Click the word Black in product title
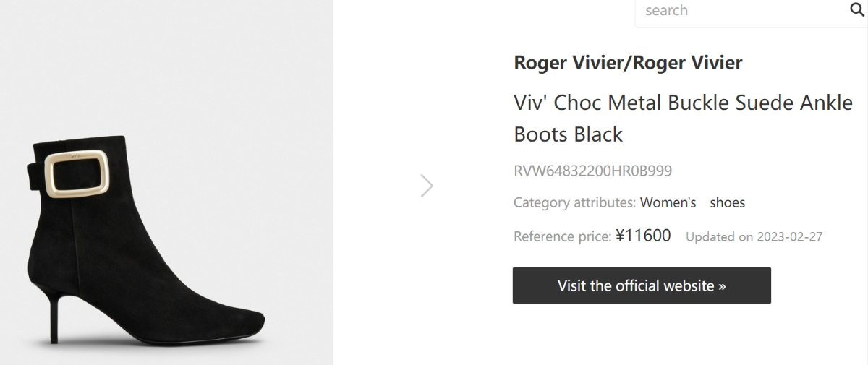Image resolution: width=868 pixels, height=365 pixels. [x=597, y=134]
